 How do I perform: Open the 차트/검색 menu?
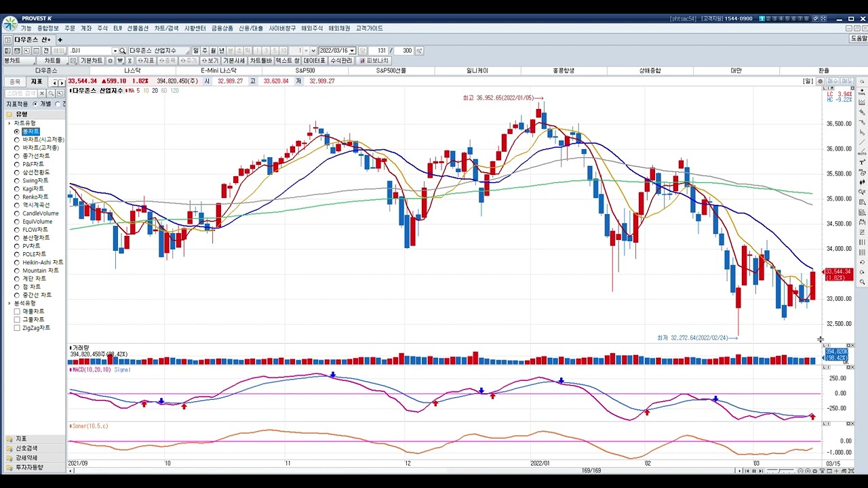click(x=166, y=28)
